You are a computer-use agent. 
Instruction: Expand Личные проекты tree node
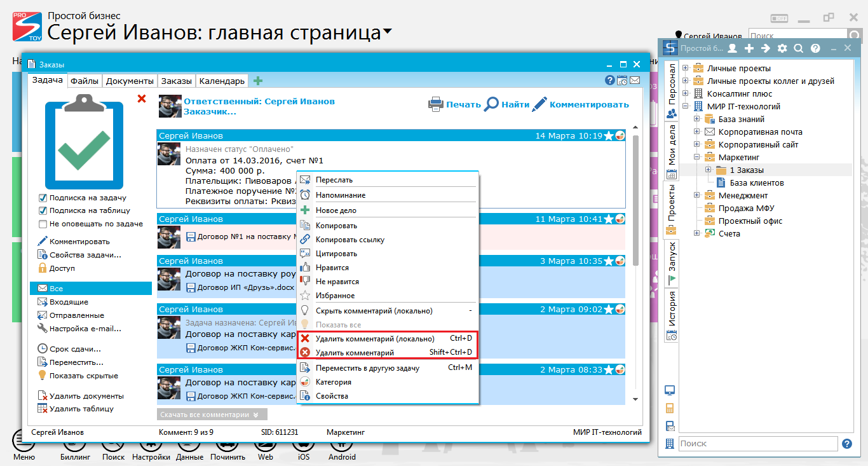(x=686, y=68)
